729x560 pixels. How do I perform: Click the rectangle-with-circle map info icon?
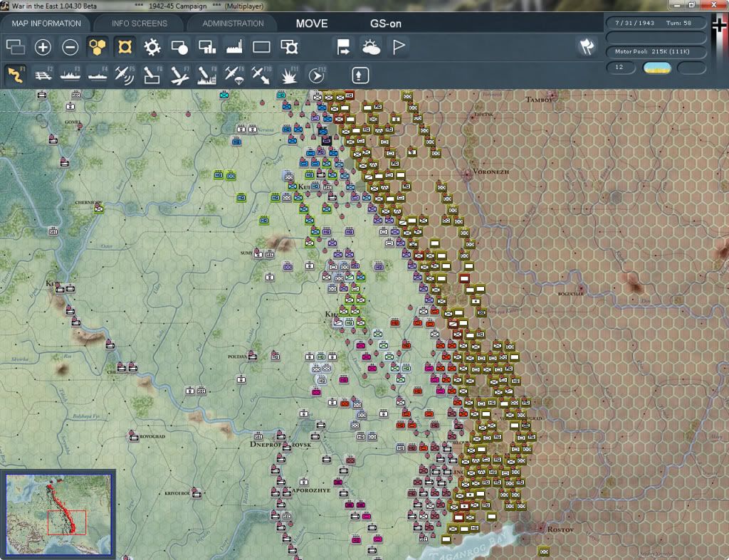pos(179,47)
